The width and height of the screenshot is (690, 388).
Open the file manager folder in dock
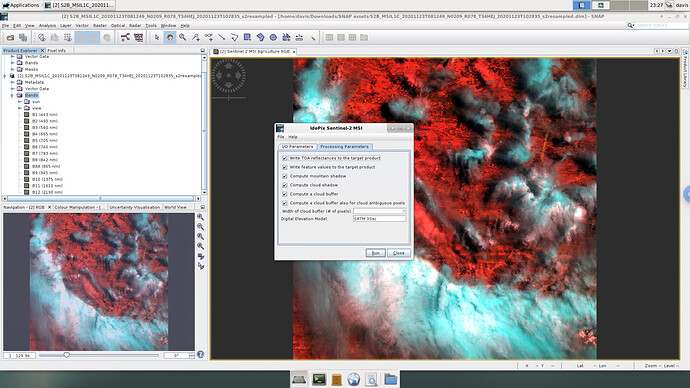tap(390, 379)
